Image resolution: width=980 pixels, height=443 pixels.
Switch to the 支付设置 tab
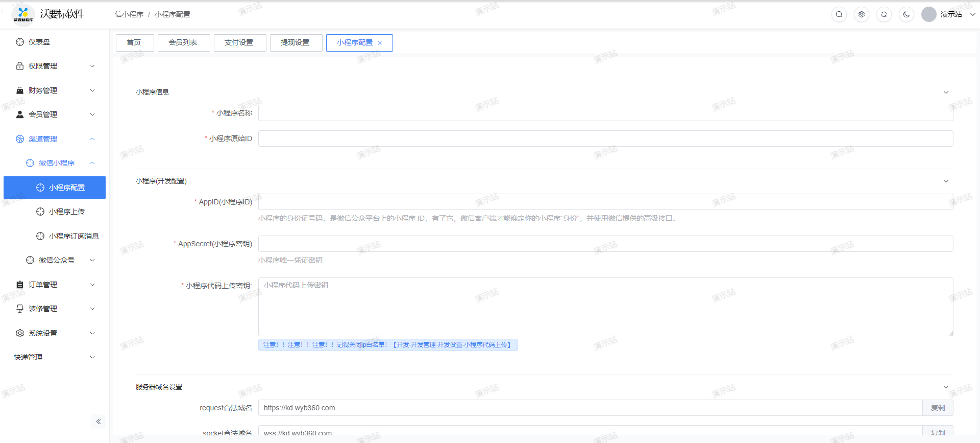239,42
